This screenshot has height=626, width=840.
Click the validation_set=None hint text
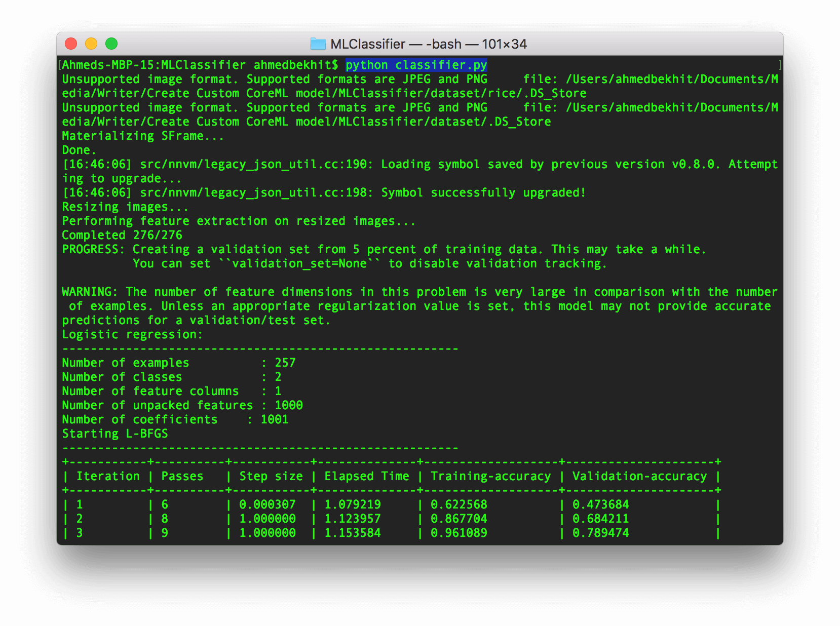point(299,264)
